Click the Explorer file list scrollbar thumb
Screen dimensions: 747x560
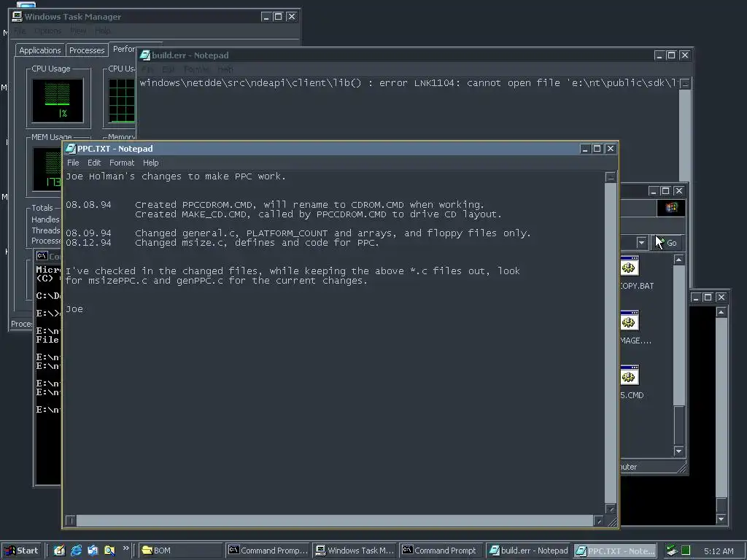click(x=679, y=426)
